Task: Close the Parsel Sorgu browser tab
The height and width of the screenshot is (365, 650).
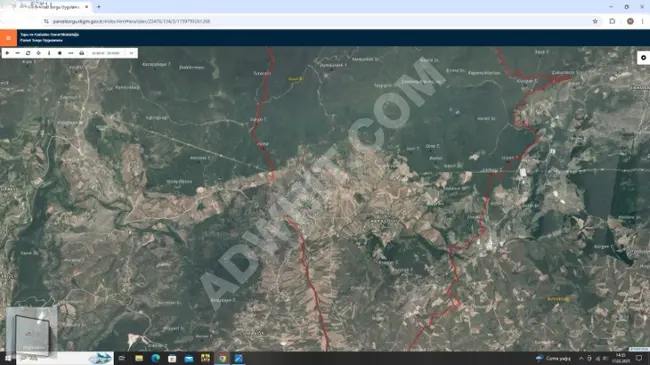Action: 86,7
